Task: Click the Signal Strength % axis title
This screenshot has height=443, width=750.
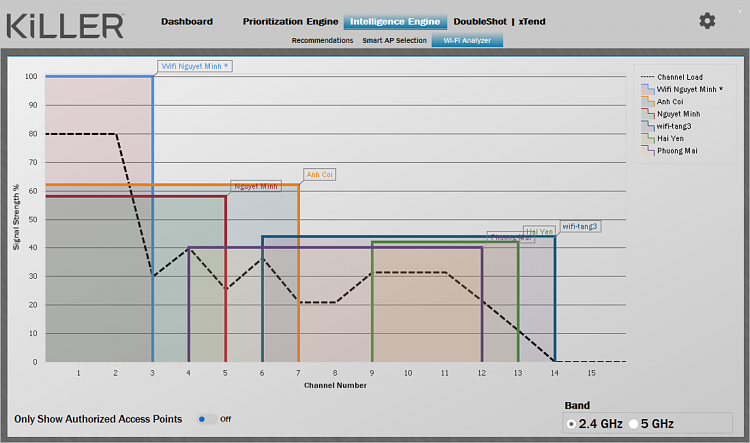Action: coord(16,217)
